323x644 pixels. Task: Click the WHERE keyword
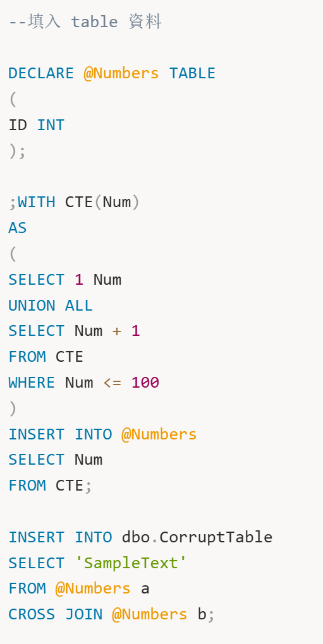point(32,383)
